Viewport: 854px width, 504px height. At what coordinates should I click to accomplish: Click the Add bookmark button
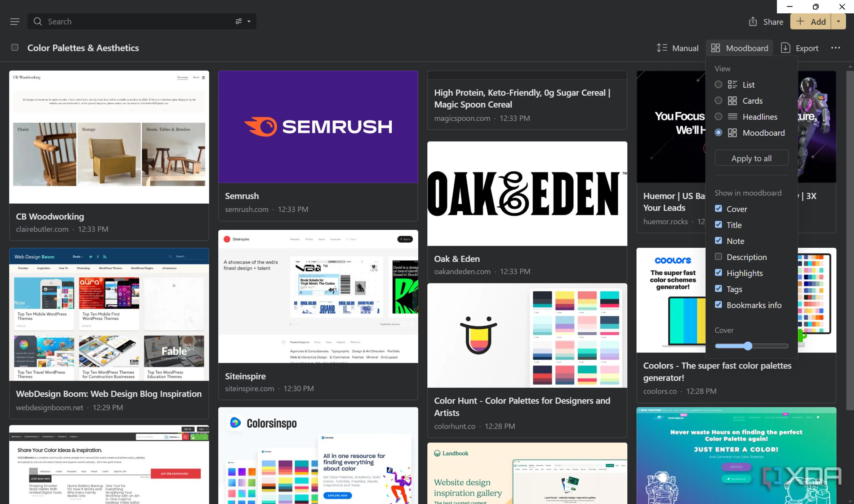[x=811, y=22]
